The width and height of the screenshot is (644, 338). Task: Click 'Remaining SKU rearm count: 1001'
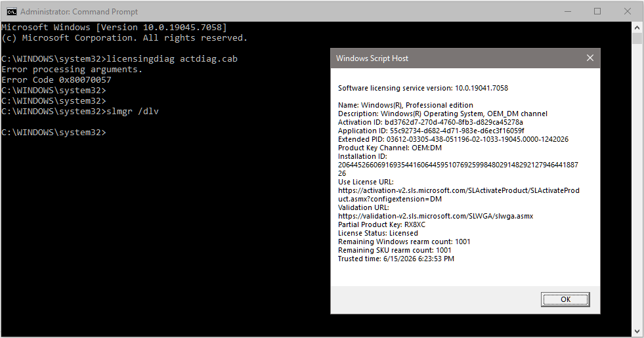[x=395, y=250]
